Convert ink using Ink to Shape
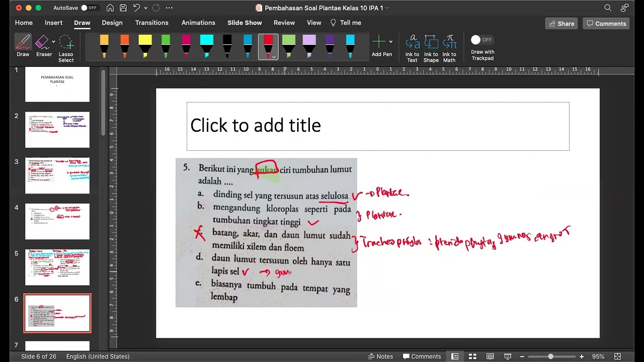 pyautogui.click(x=431, y=48)
